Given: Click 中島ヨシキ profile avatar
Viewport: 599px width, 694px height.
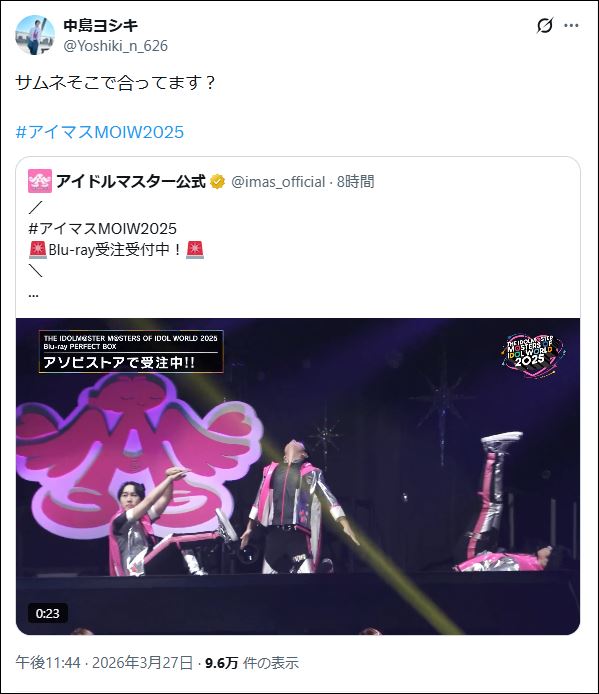Looking at the screenshot, I should [x=35, y=35].
